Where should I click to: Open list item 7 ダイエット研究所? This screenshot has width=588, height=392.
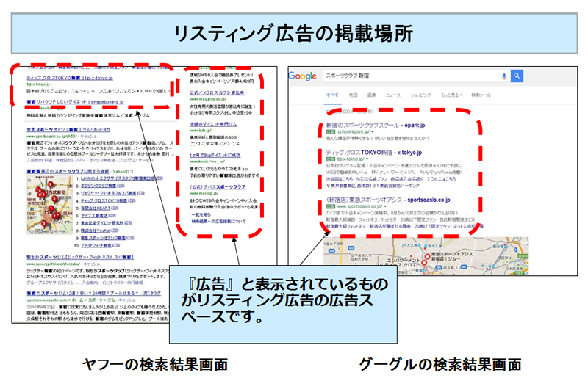(x=102, y=223)
